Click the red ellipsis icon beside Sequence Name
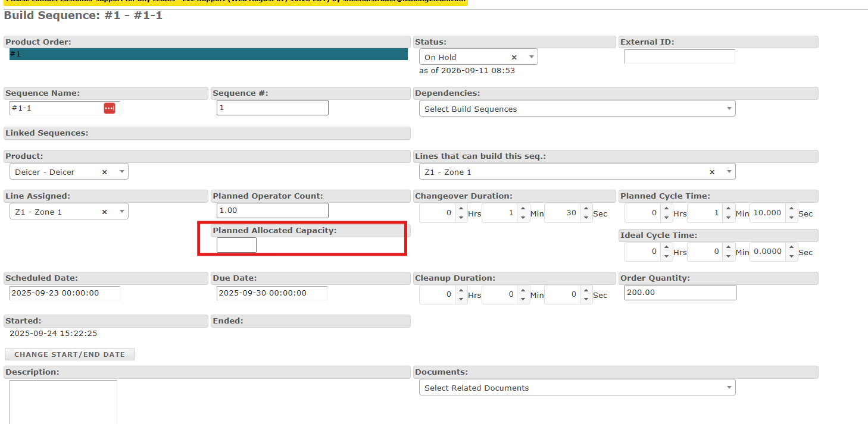Viewport: 868px width, 424px height. 110,108
